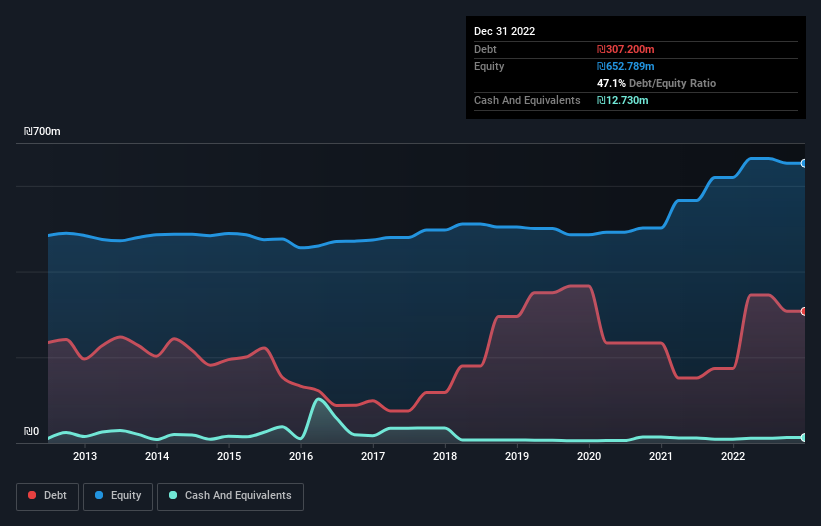Toggle the Debt legend button
The height and width of the screenshot is (526, 821).
48,496
